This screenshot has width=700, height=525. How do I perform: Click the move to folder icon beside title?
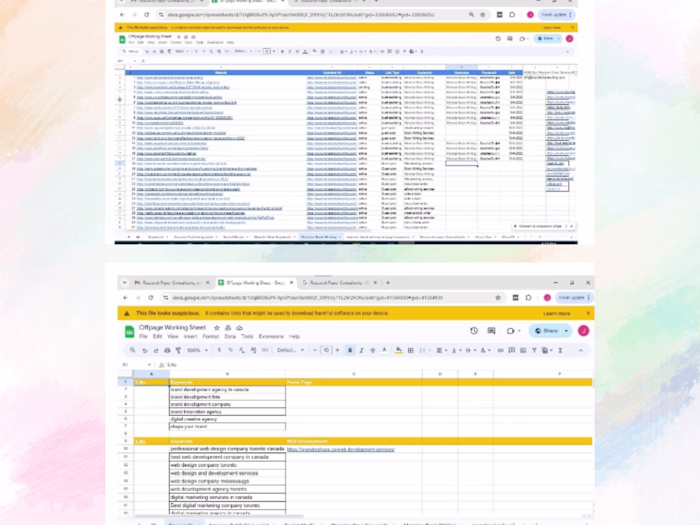point(228,328)
